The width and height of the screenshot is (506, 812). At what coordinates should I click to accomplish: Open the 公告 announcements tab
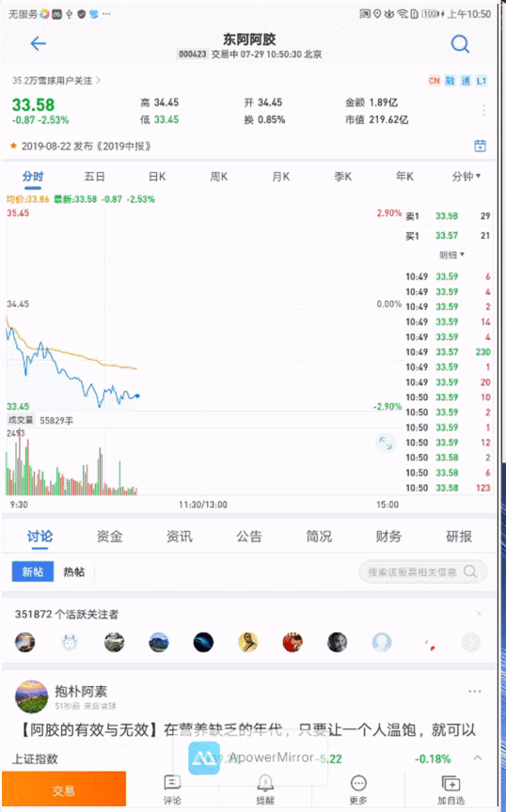[249, 537]
